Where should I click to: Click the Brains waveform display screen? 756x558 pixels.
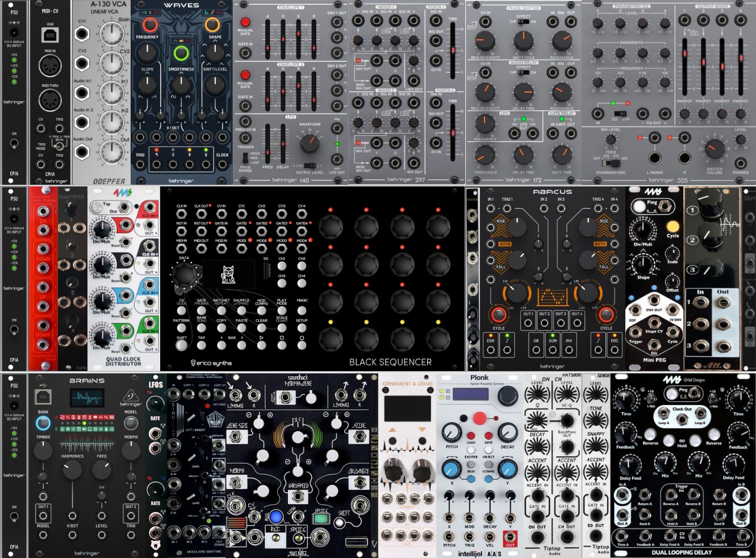tap(87, 397)
